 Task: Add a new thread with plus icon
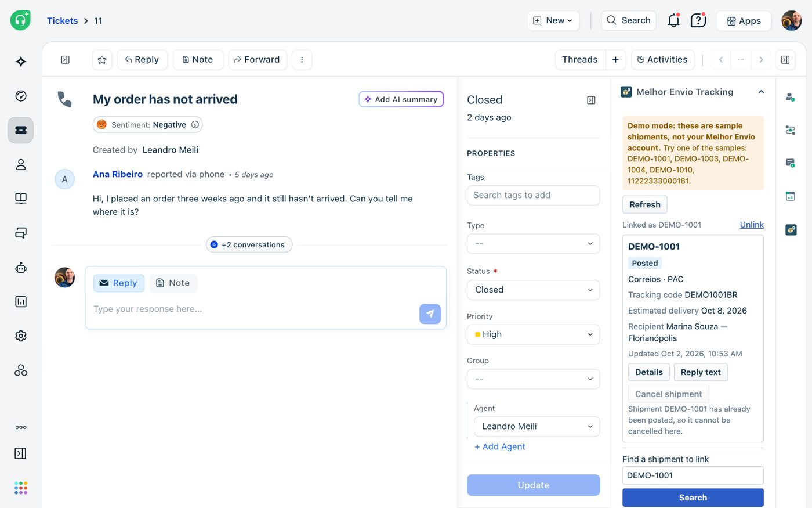coord(615,60)
